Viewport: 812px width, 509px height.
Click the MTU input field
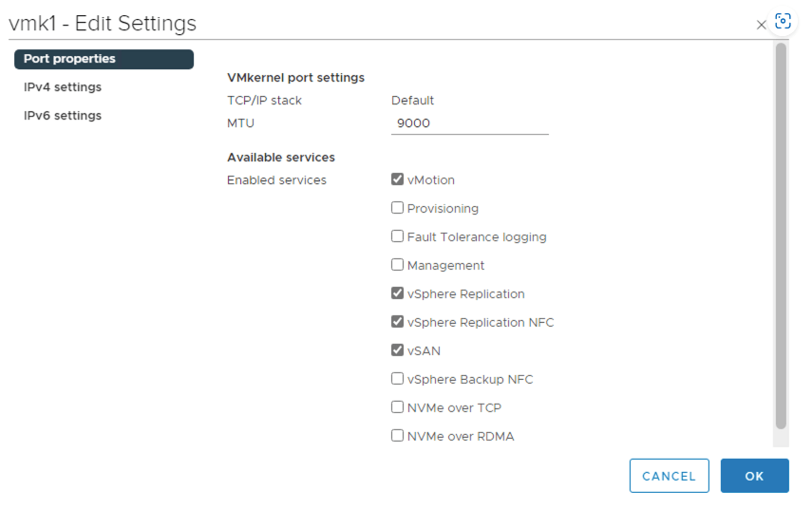point(469,123)
